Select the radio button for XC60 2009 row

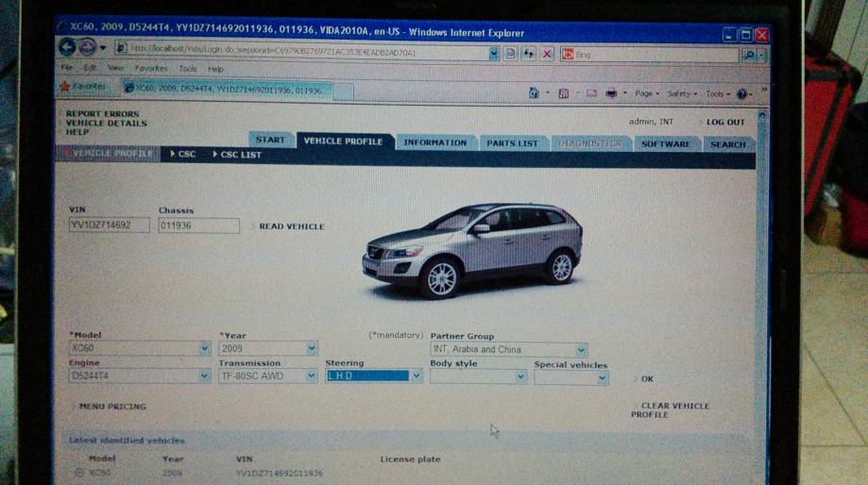[79, 473]
